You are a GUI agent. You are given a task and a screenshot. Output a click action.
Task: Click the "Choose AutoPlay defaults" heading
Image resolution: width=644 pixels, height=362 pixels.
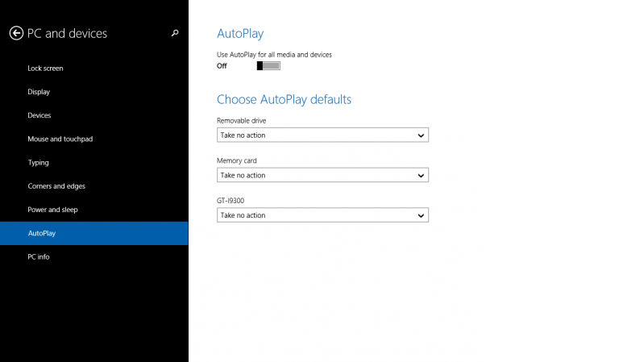[284, 100]
